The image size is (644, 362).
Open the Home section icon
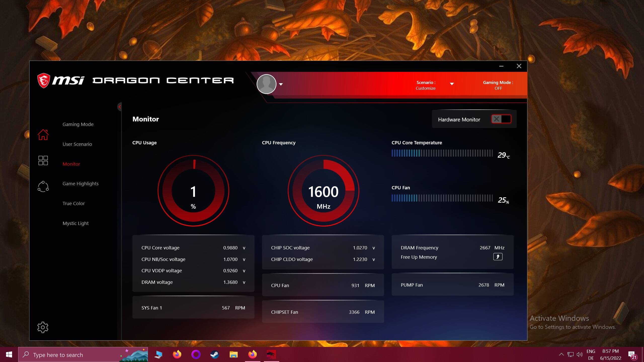click(43, 134)
